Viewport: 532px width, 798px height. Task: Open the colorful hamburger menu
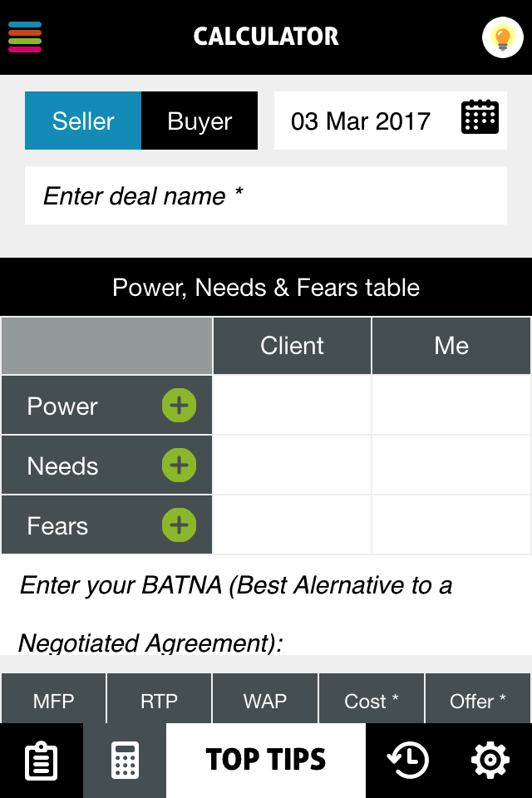[x=24, y=37]
